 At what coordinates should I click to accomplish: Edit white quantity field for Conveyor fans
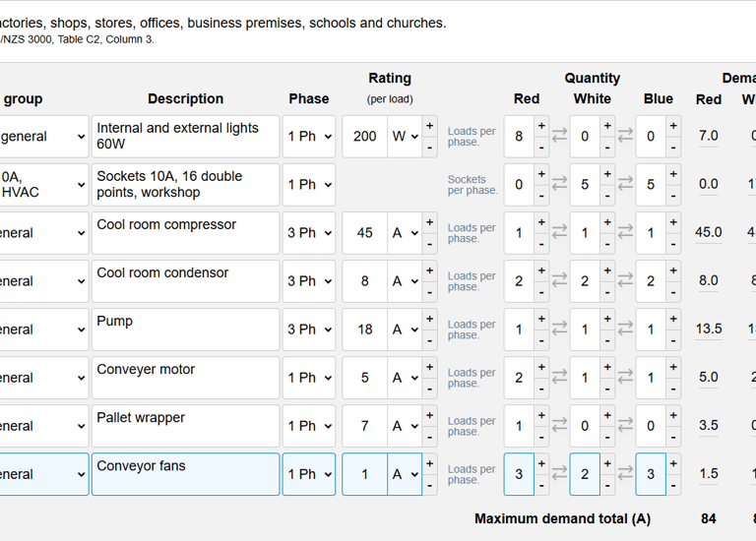[584, 474]
